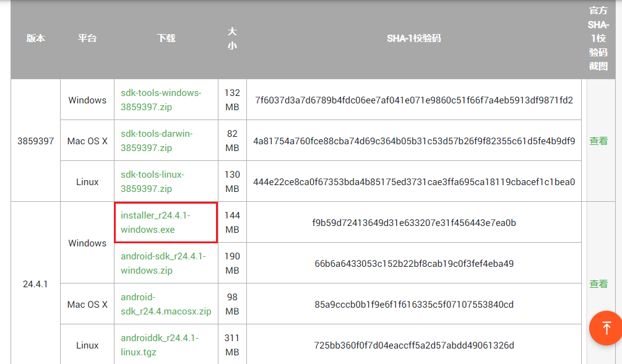Click the 130 MB size cell
The height and width of the screenshot is (364, 622).
tap(232, 181)
